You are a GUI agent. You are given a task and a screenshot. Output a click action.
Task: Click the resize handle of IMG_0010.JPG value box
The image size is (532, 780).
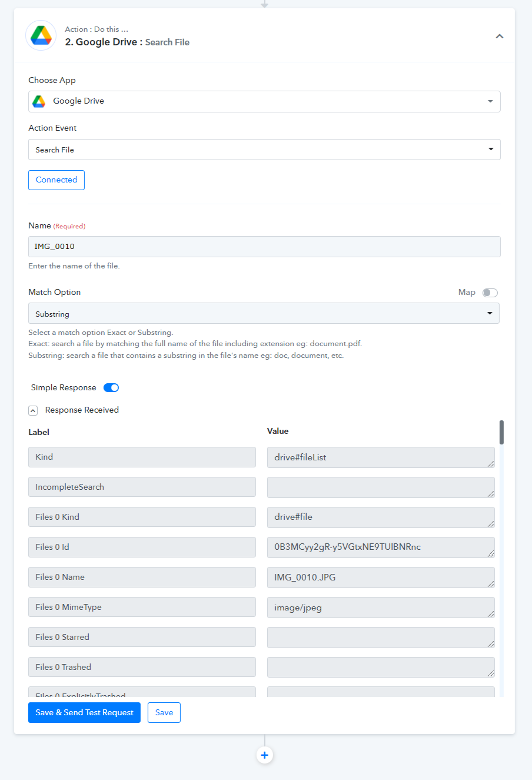coord(491,584)
